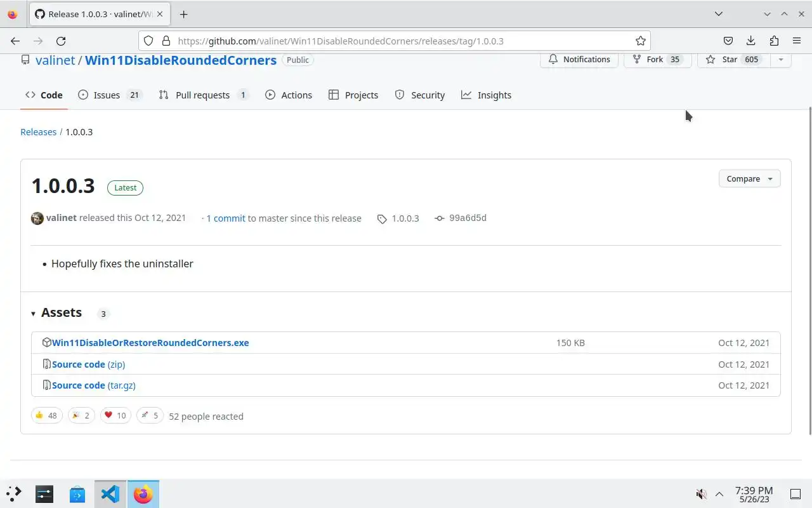Open Firefox Pocket save icon
The width and height of the screenshot is (812, 508).
(x=728, y=41)
